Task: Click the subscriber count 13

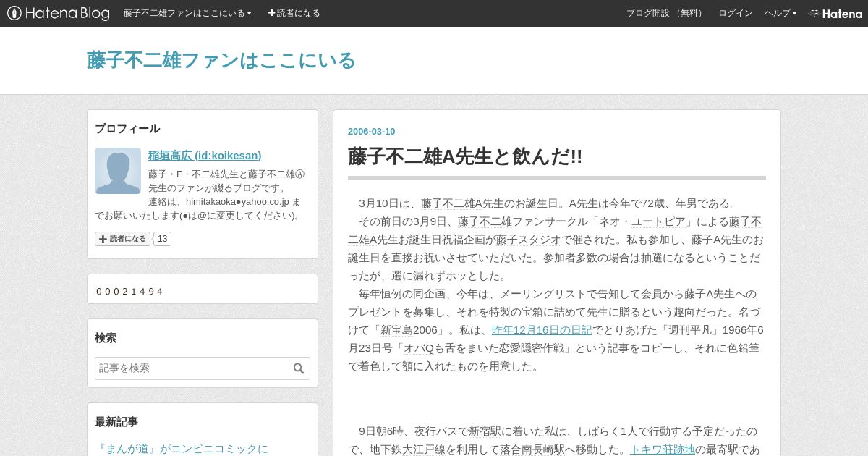Action: pyautogui.click(x=162, y=239)
